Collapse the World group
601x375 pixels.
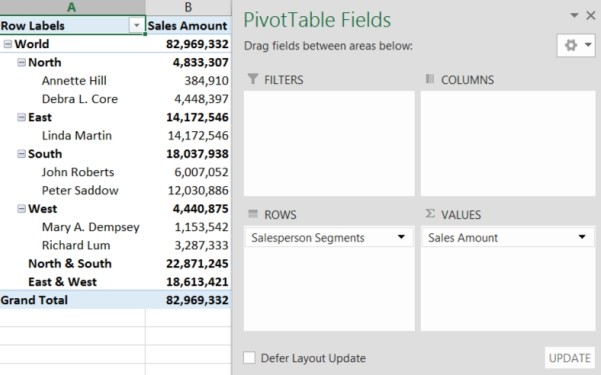(7, 44)
